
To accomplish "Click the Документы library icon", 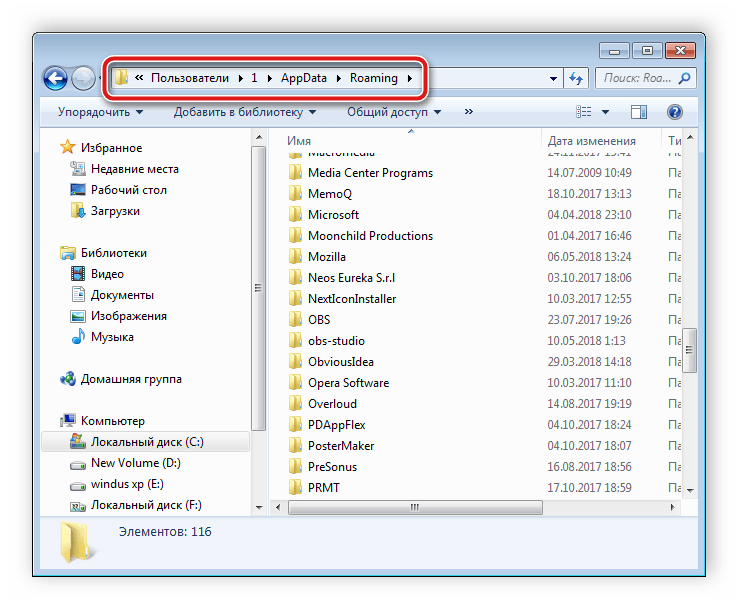I will [x=78, y=294].
